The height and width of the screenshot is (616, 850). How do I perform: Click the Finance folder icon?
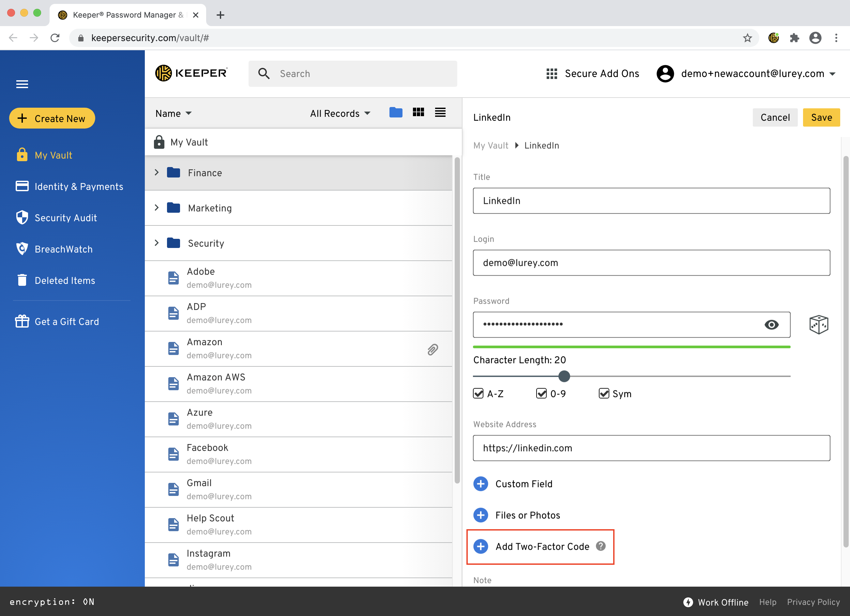[x=174, y=173]
